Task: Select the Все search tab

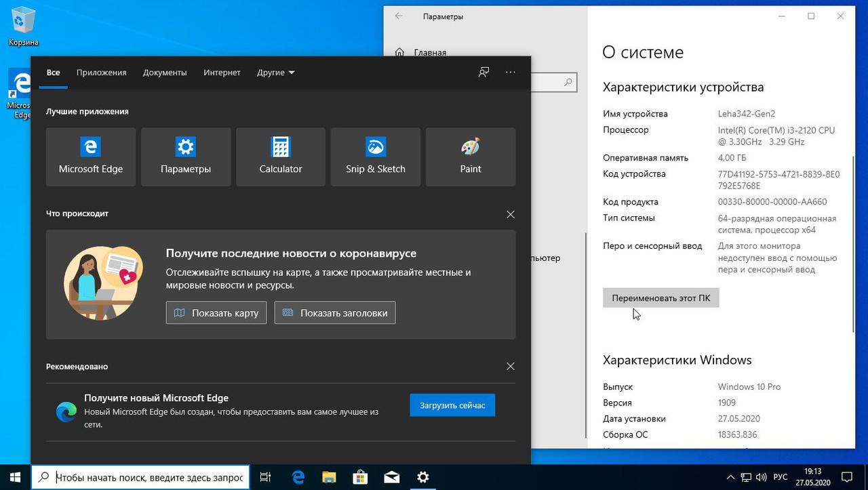Action: coord(54,73)
